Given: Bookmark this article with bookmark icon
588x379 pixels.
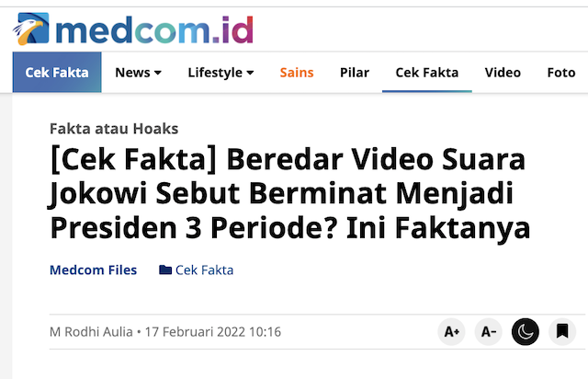Looking at the screenshot, I should 562,332.
